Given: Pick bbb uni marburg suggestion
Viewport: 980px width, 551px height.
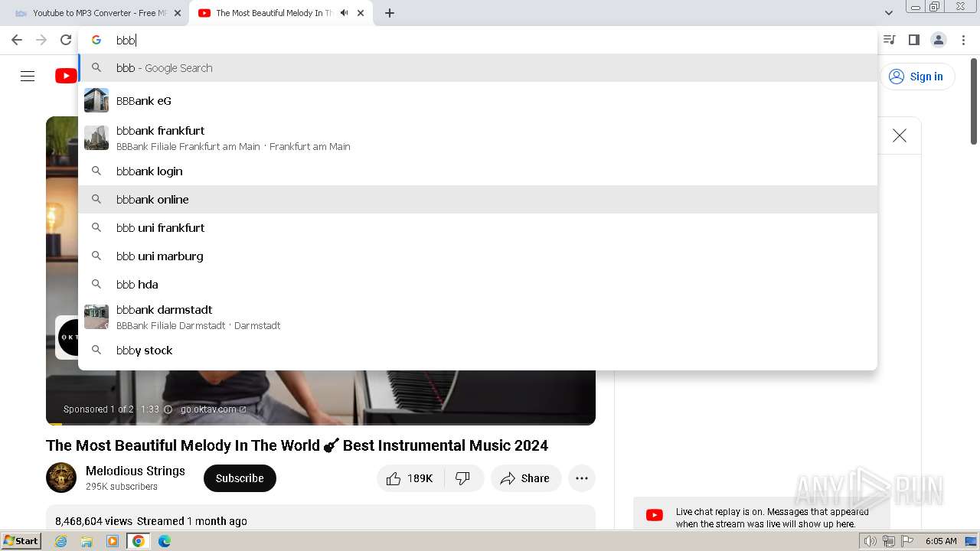Looking at the screenshot, I should 478,256.
